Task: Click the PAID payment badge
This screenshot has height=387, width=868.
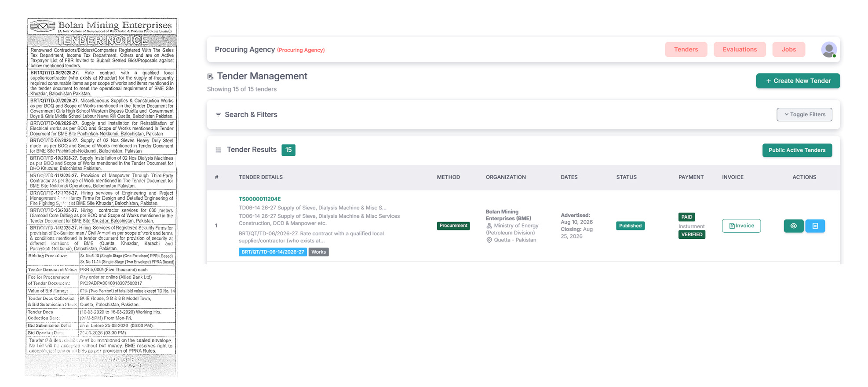Action: click(687, 217)
